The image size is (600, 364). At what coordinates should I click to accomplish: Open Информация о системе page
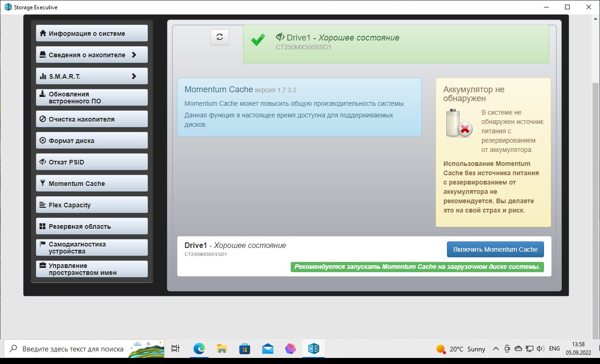(92, 33)
